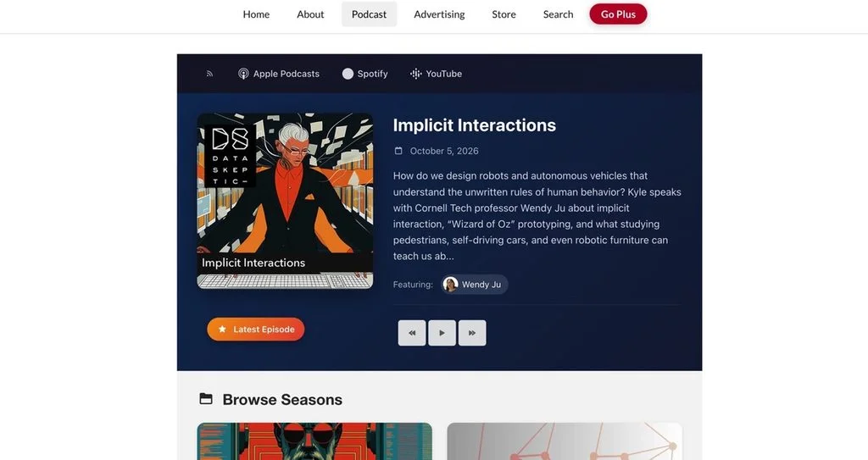Screen dimensions: 868x460
Task: Click the rewind playback button
Action: (412, 333)
